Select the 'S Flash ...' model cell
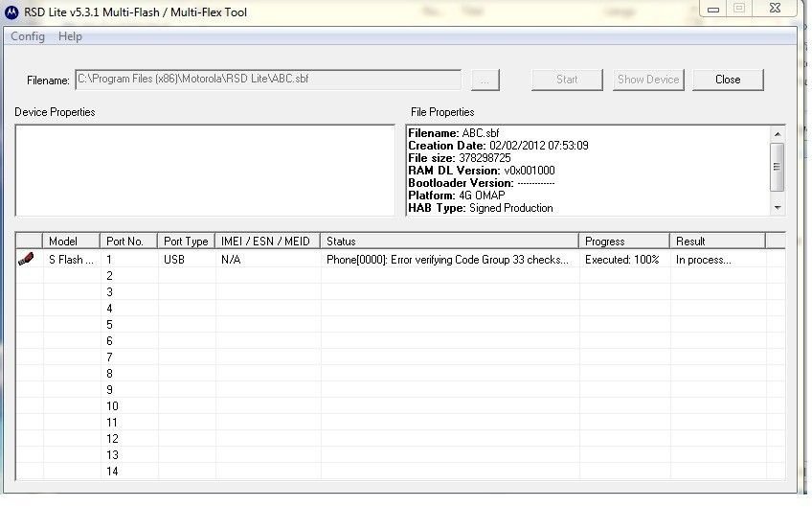812x507 pixels. (72, 259)
